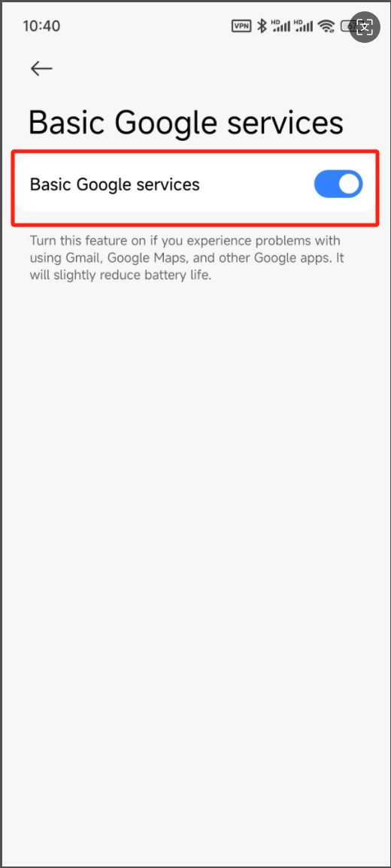Tap the first HD signal strength icon

(x=281, y=26)
